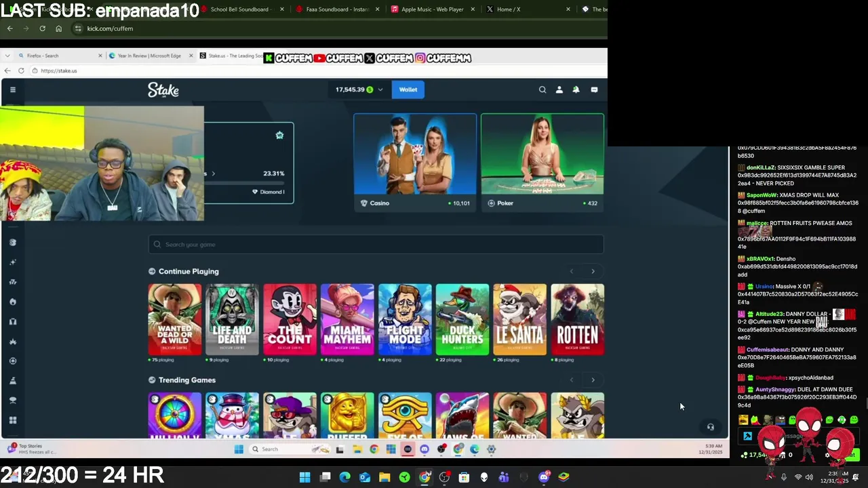Reload the inner stake.us page

(x=21, y=70)
